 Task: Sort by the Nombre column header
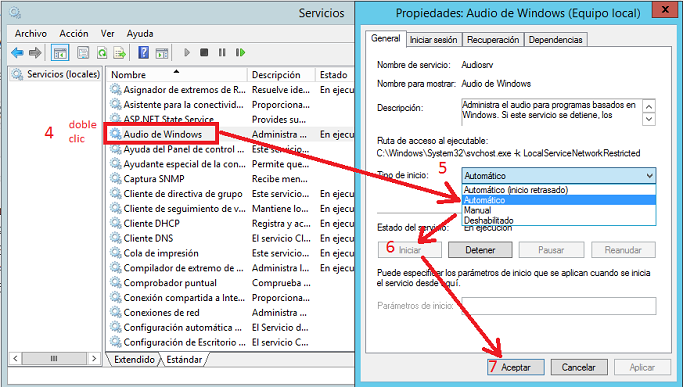177,75
